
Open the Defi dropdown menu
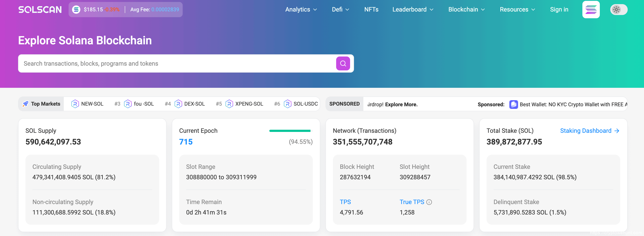click(340, 10)
